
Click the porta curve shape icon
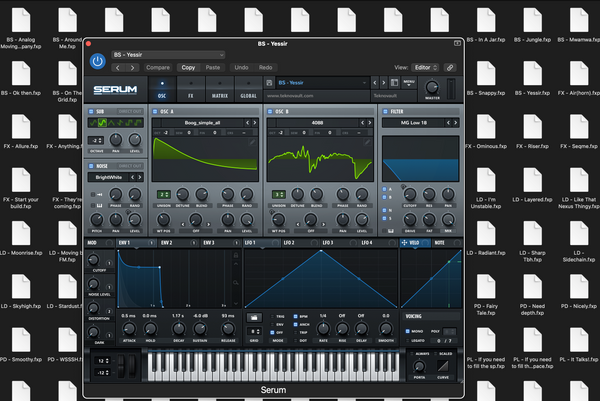tap(443, 366)
